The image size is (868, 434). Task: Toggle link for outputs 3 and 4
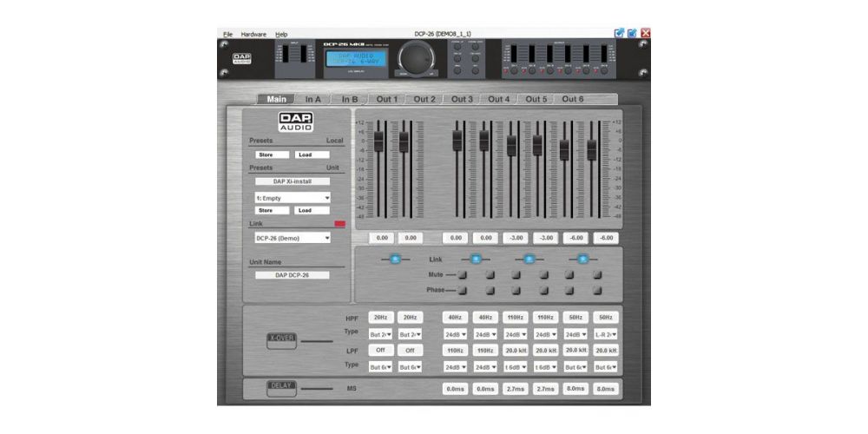[529, 259]
